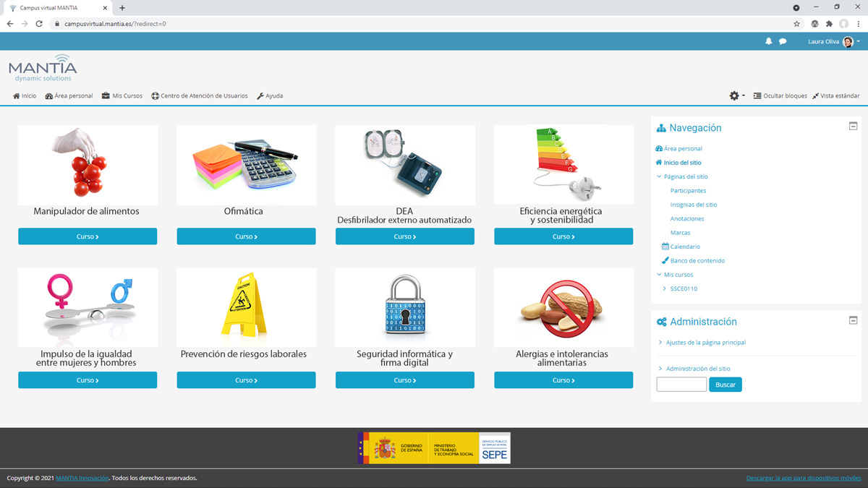
Task: Click the browser reload icon
Action: pos(39,24)
